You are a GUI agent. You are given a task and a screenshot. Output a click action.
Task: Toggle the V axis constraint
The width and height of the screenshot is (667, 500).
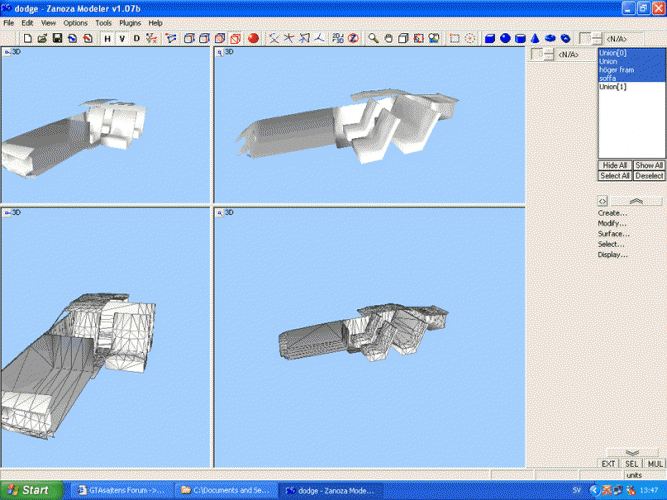122,39
